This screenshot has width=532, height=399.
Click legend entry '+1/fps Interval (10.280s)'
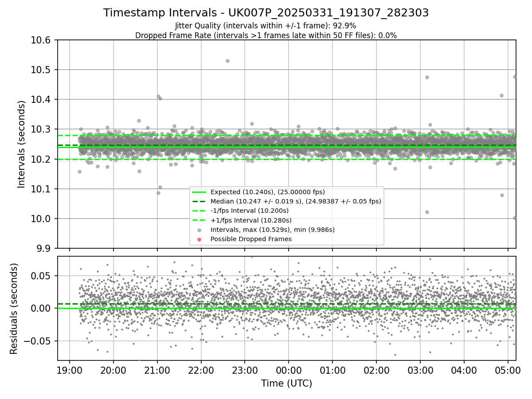click(x=251, y=220)
